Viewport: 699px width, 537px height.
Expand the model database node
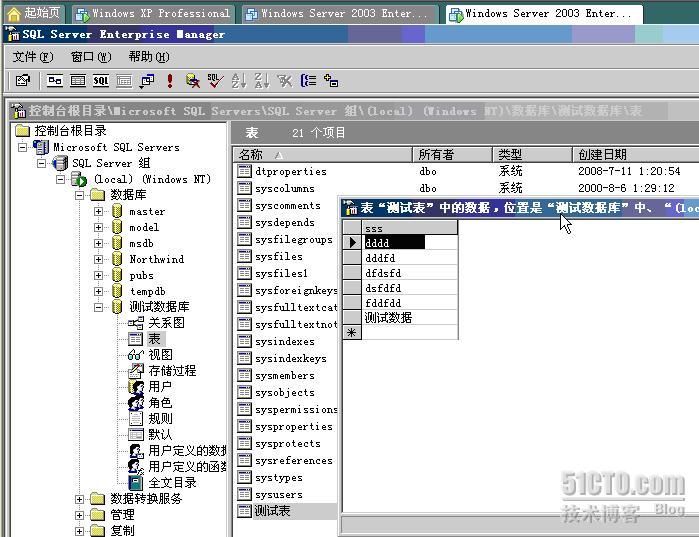tap(99, 227)
